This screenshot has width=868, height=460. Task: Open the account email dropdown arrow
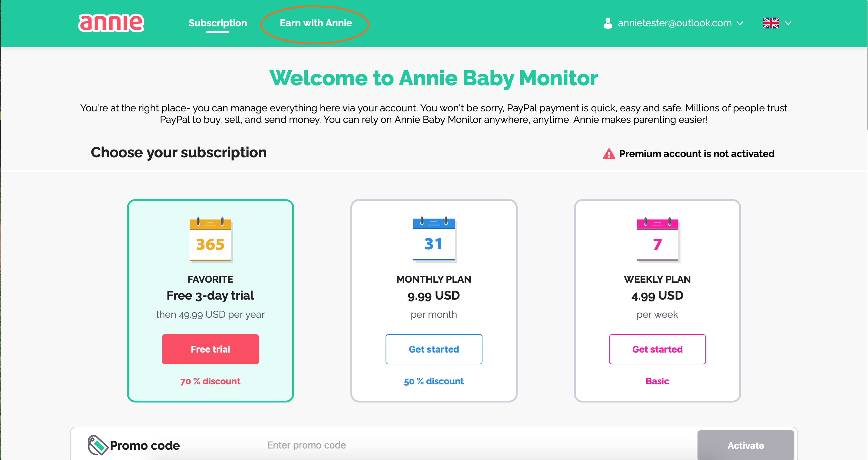(740, 23)
